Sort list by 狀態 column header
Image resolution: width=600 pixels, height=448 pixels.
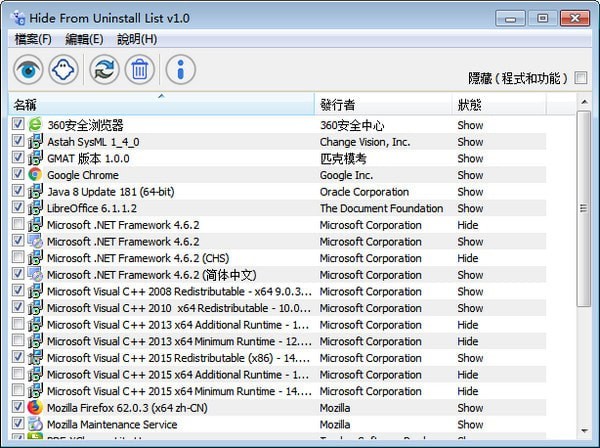click(x=512, y=104)
